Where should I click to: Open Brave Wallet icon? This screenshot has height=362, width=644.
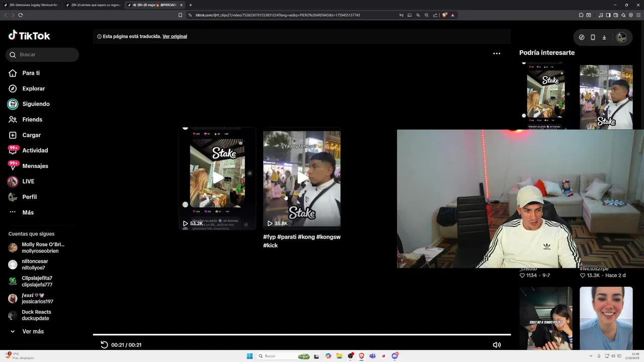(x=616, y=15)
